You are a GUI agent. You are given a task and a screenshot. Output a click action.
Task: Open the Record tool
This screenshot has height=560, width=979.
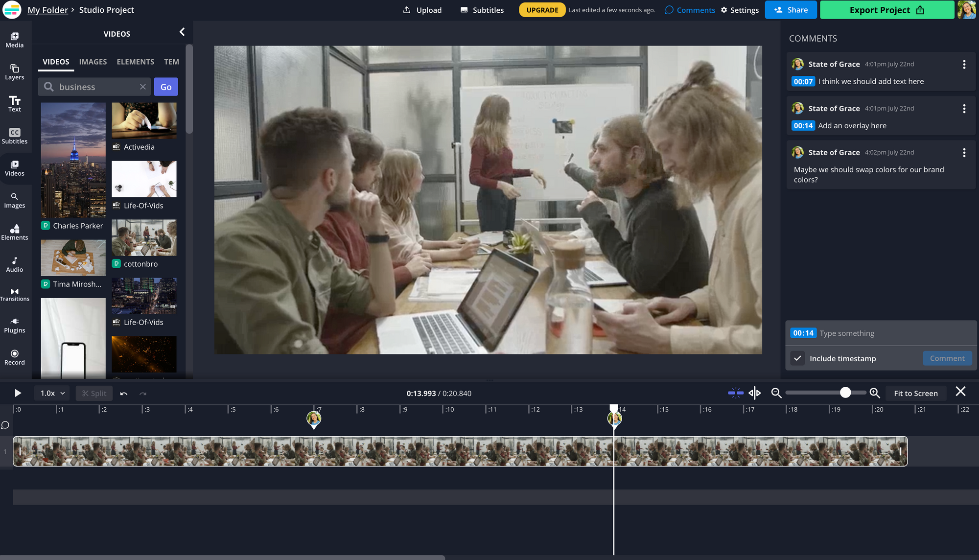[x=15, y=357]
